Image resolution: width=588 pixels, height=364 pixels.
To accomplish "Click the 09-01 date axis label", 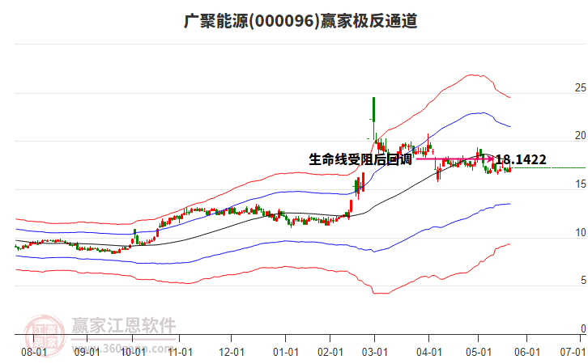I will [x=87, y=353].
